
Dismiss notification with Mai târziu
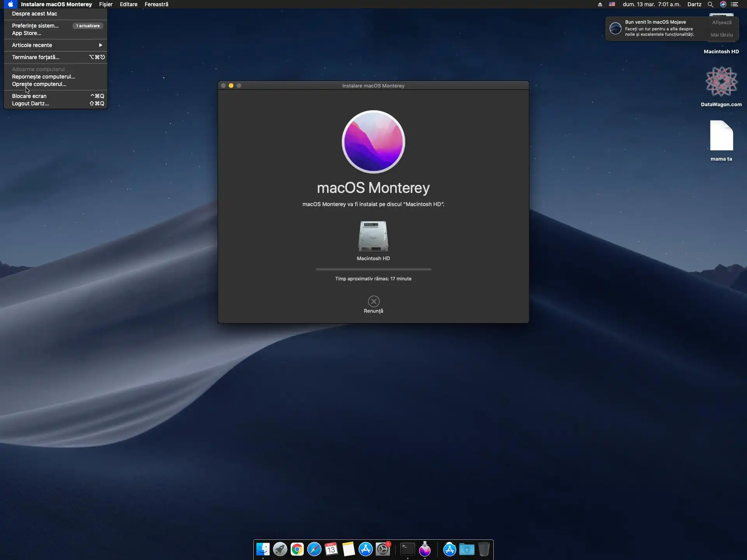tap(721, 35)
